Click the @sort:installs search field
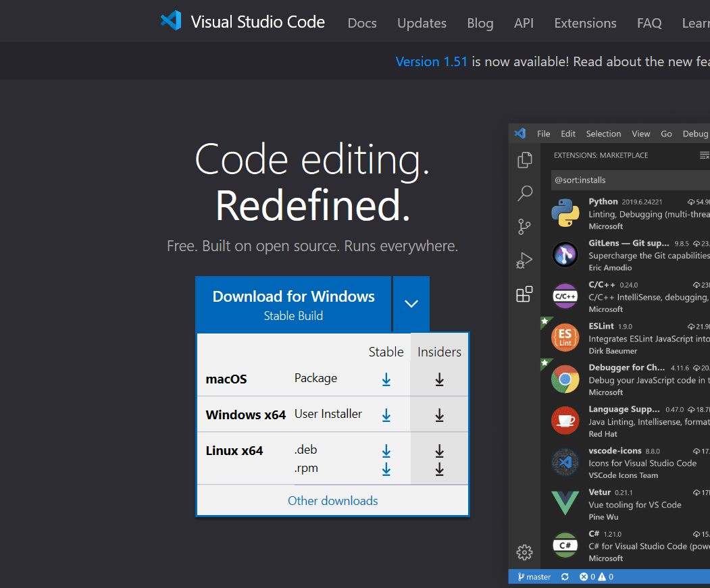Viewport: 710px width, 588px height. pyautogui.click(x=631, y=180)
